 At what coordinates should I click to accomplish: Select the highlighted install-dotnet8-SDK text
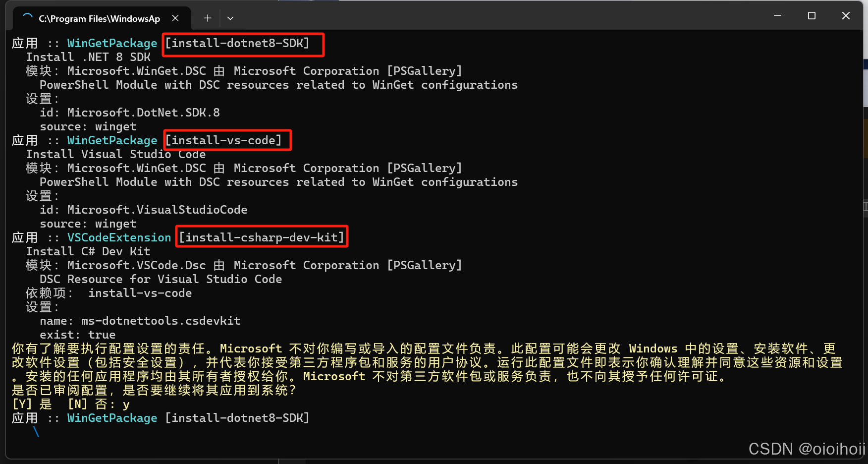coord(242,44)
